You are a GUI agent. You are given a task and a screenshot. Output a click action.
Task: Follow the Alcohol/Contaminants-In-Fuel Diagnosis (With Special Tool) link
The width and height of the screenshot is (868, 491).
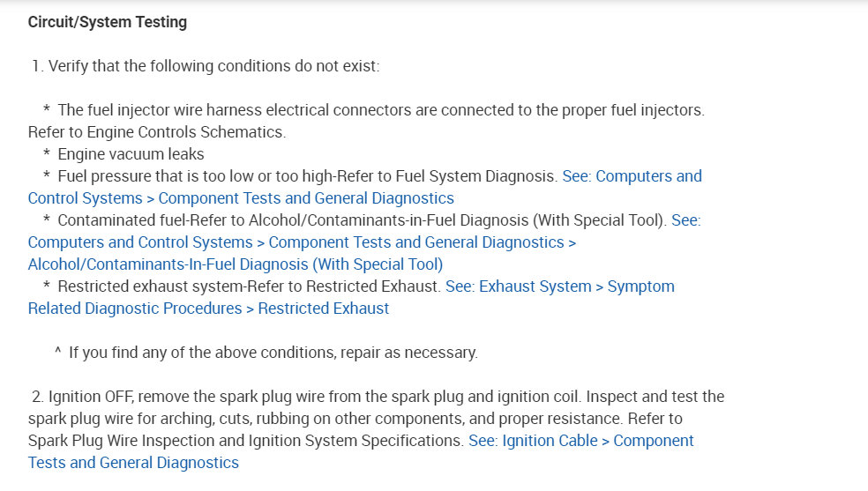tap(236, 264)
